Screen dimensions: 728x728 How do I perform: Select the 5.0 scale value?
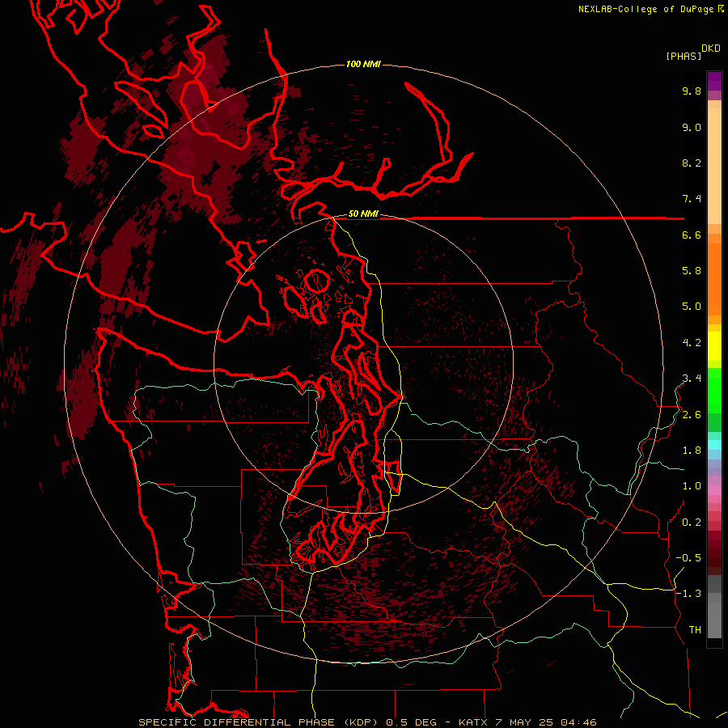click(x=692, y=307)
